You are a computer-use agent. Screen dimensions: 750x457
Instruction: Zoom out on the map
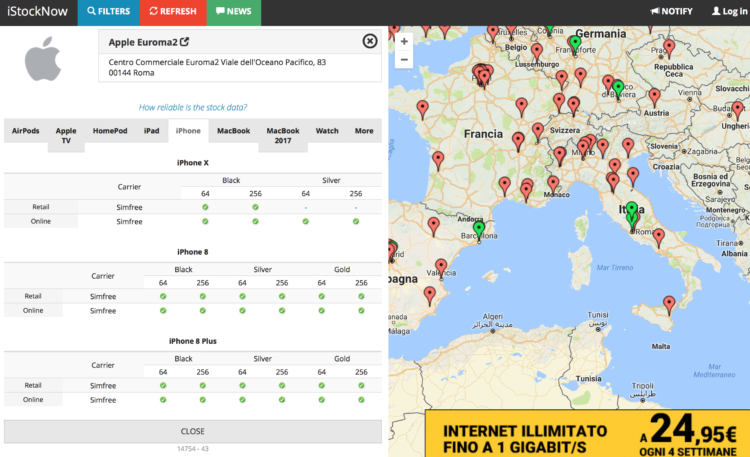point(403,59)
